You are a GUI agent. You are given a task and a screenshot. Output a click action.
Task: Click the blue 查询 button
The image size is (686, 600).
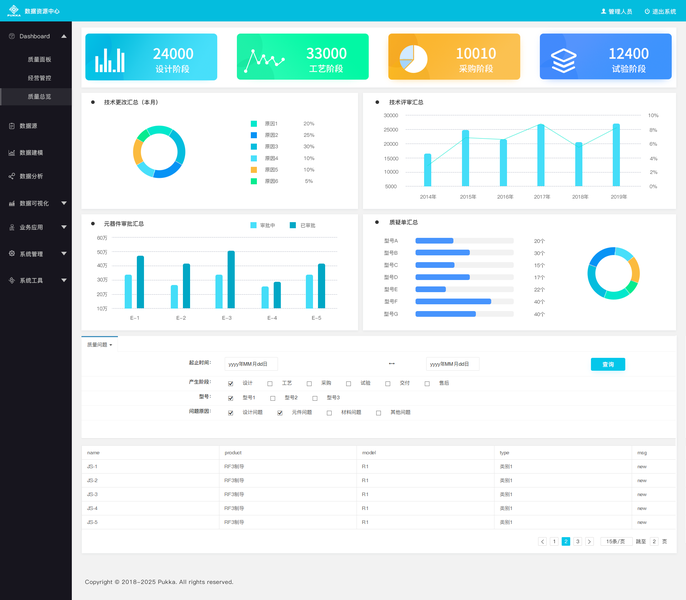608,364
